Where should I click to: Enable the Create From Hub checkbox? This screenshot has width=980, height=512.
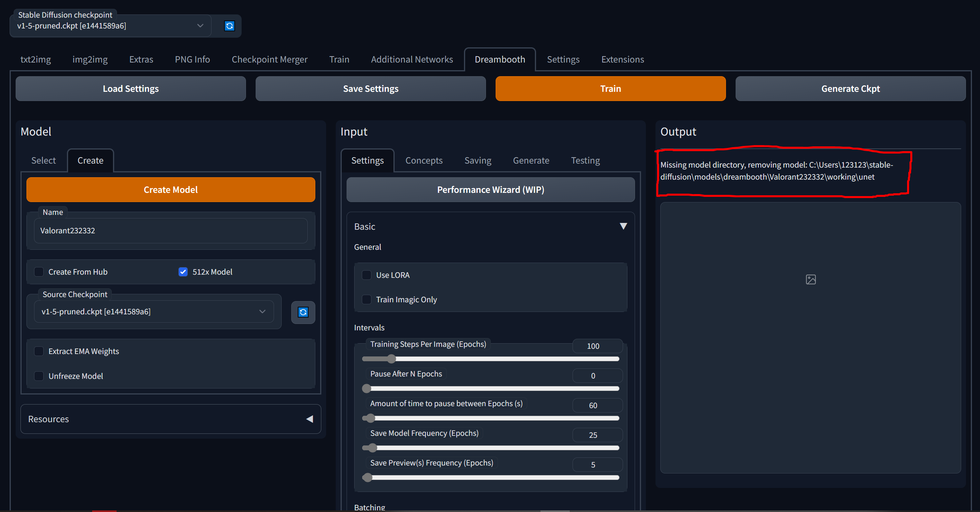39,272
